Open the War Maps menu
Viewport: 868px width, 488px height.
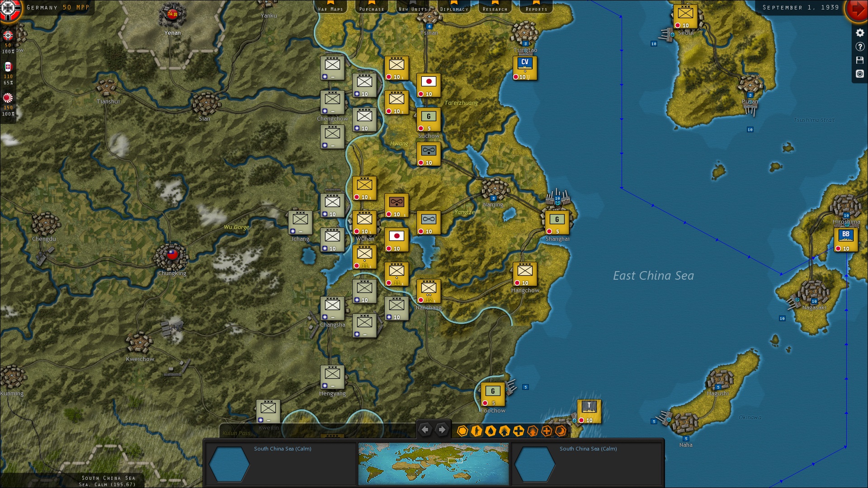point(330,7)
